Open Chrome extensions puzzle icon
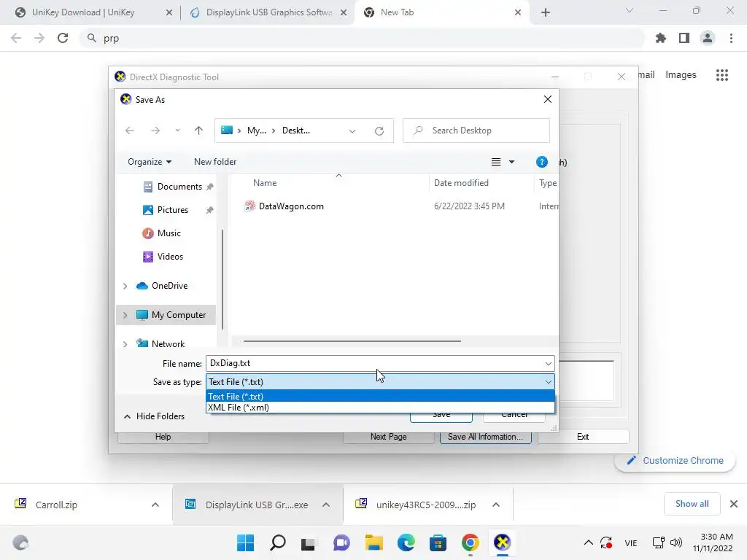 [661, 38]
